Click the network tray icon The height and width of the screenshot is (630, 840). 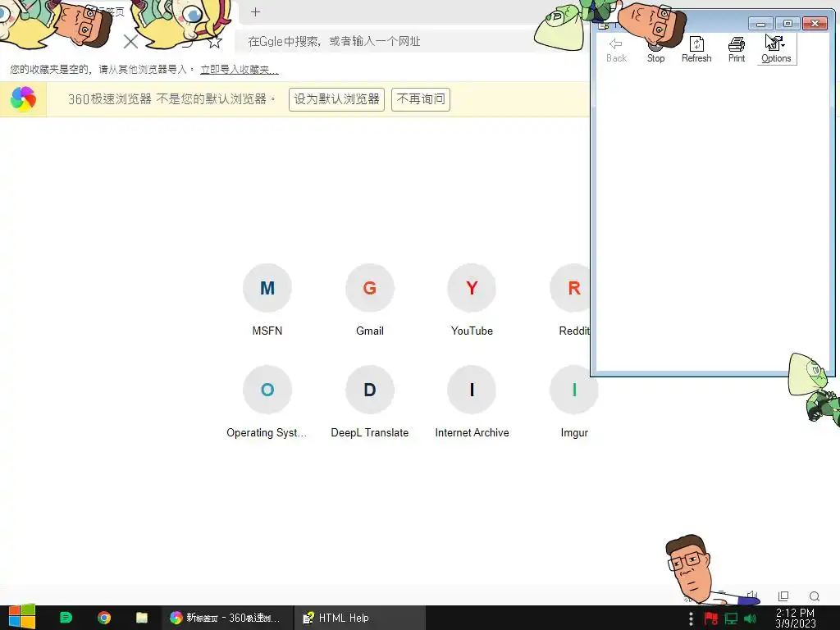[731, 619]
